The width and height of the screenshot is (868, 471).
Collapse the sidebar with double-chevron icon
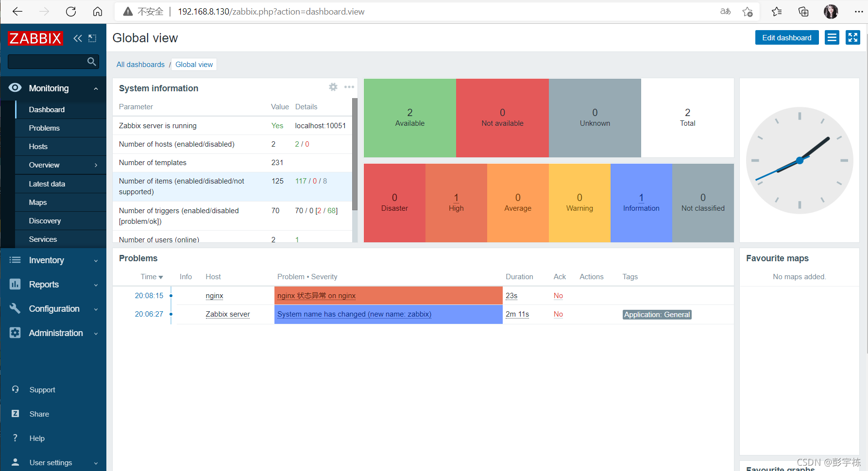(78, 38)
